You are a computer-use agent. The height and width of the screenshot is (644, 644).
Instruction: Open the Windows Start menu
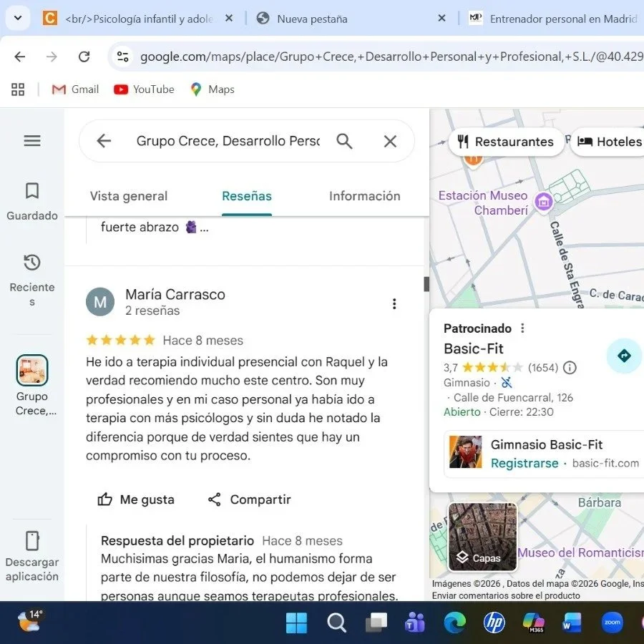pos(296,623)
